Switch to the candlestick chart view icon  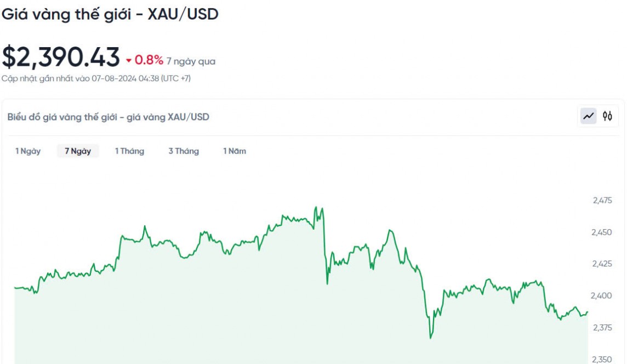tap(607, 116)
